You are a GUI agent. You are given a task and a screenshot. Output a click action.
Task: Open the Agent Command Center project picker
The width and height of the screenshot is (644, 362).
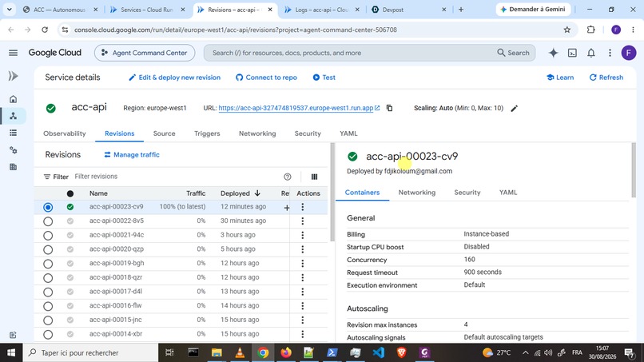(x=145, y=53)
